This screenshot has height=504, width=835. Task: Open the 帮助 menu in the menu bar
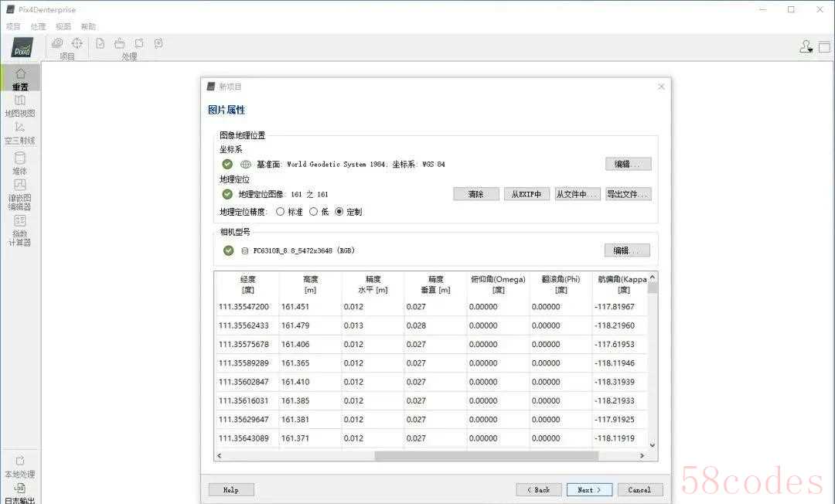point(88,26)
